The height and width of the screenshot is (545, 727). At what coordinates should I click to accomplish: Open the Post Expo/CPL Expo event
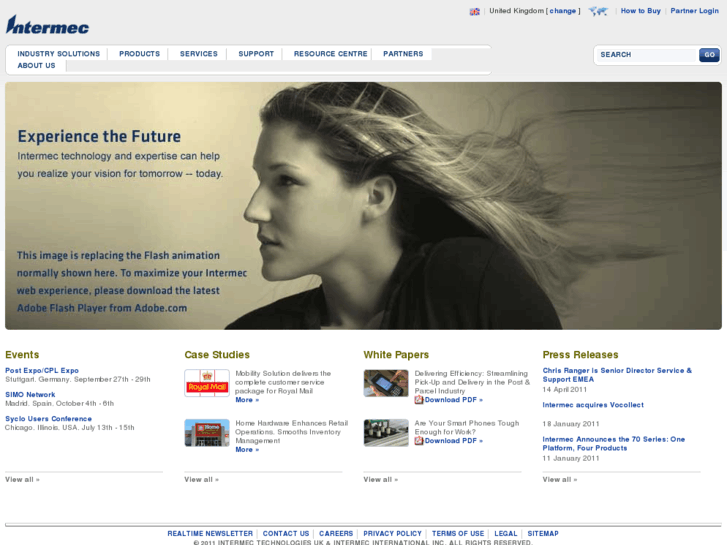pos(42,371)
